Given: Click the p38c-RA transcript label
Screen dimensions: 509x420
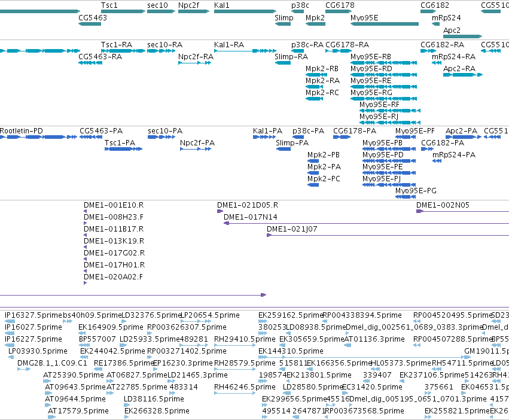Looking at the screenshot, I should tap(307, 45).
